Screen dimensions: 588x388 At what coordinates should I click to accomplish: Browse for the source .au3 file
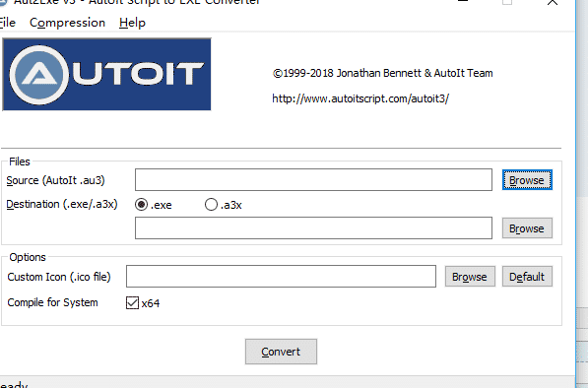(527, 180)
